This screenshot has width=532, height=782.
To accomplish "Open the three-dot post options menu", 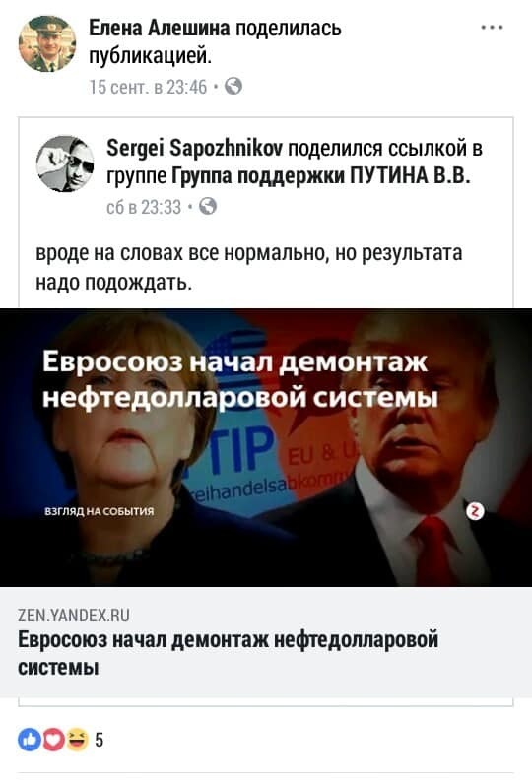I will [x=492, y=28].
